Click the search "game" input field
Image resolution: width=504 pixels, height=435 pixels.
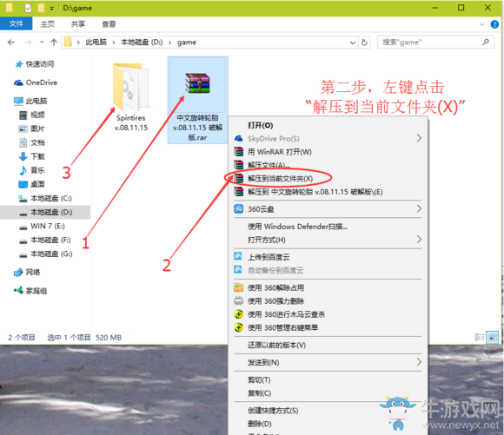(x=435, y=42)
